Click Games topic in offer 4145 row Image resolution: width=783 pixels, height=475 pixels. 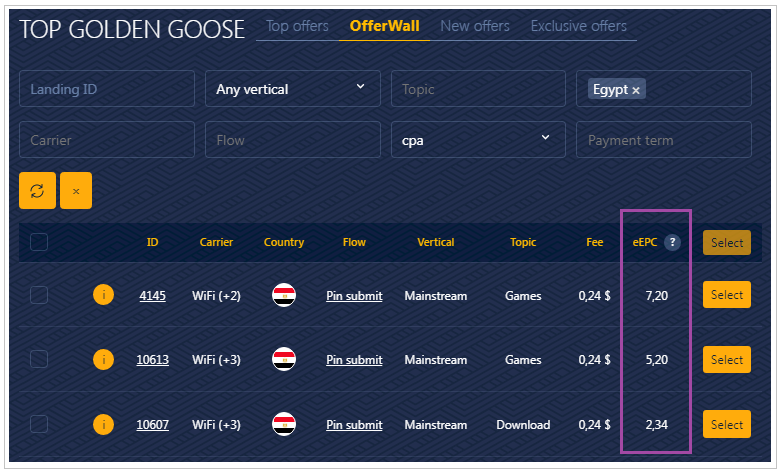[x=523, y=296]
